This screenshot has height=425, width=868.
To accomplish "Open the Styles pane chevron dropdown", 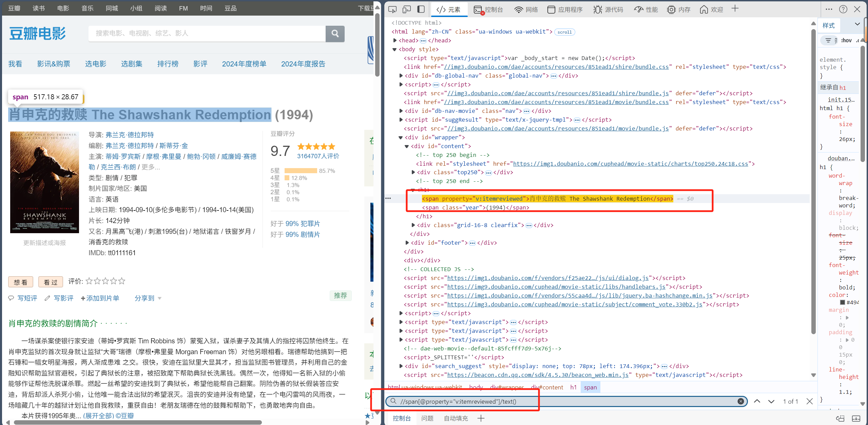I will point(857,24).
